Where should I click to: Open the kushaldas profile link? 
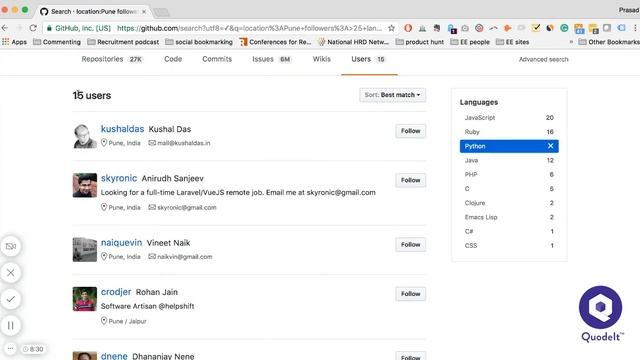(x=122, y=129)
